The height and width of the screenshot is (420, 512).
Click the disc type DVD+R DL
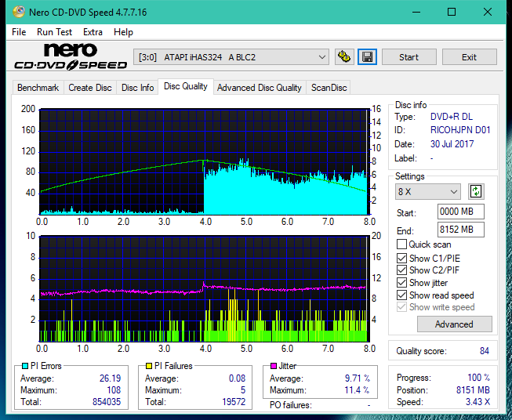452,117
